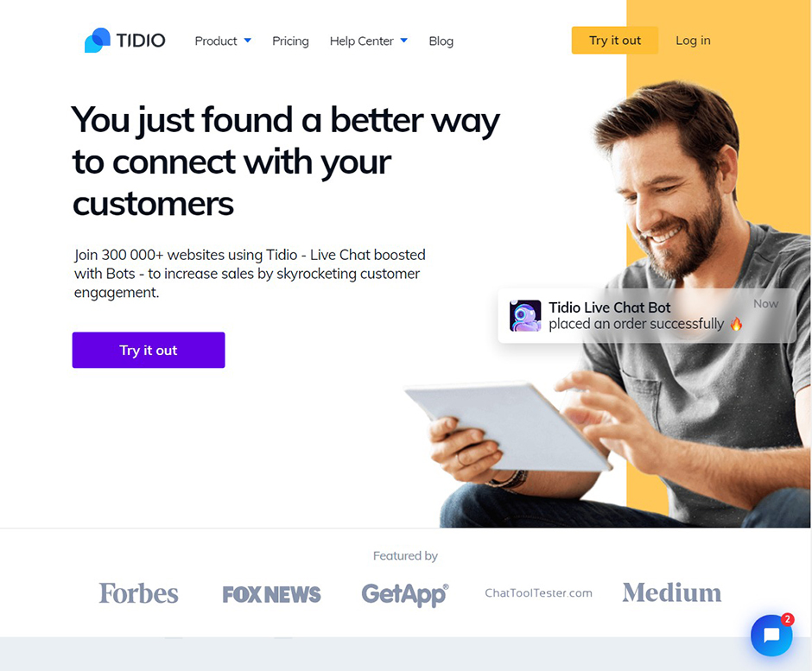Click the chat bot avatar in notification
The height and width of the screenshot is (671, 812).
[525, 315]
